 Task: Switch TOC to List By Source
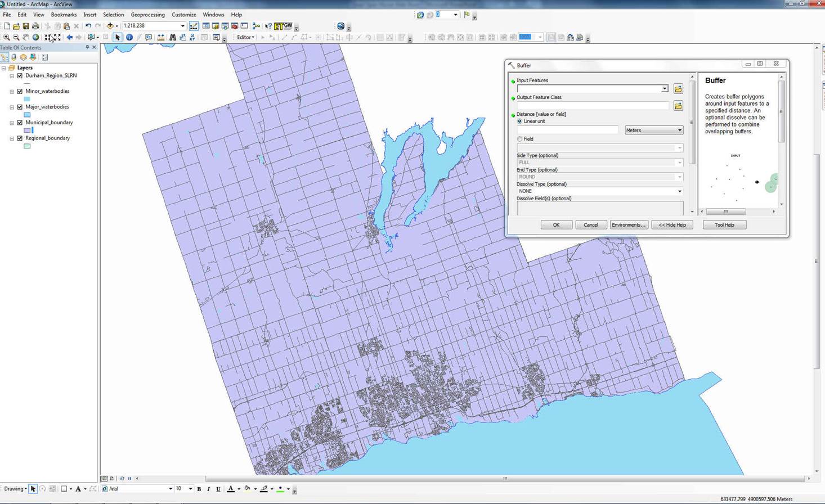14,57
